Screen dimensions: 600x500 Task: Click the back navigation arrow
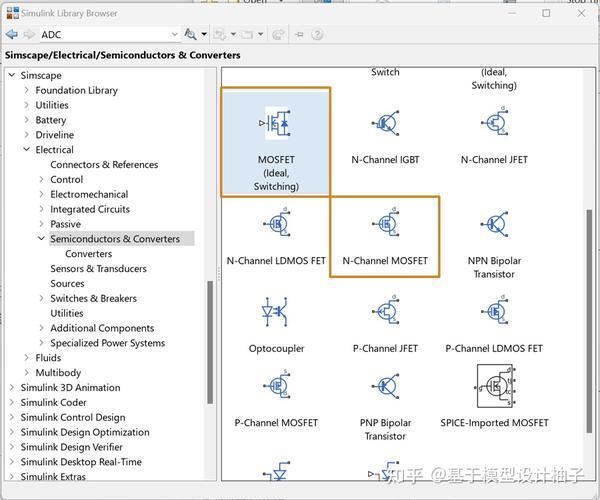[x=12, y=34]
